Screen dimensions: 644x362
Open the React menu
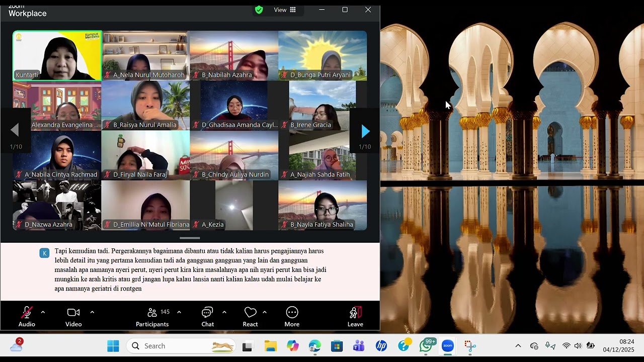(250, 317)
